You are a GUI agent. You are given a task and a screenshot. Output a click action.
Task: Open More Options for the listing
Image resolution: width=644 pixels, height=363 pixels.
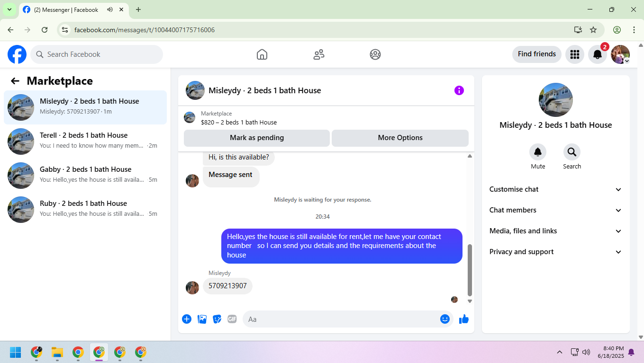(400, 138)
